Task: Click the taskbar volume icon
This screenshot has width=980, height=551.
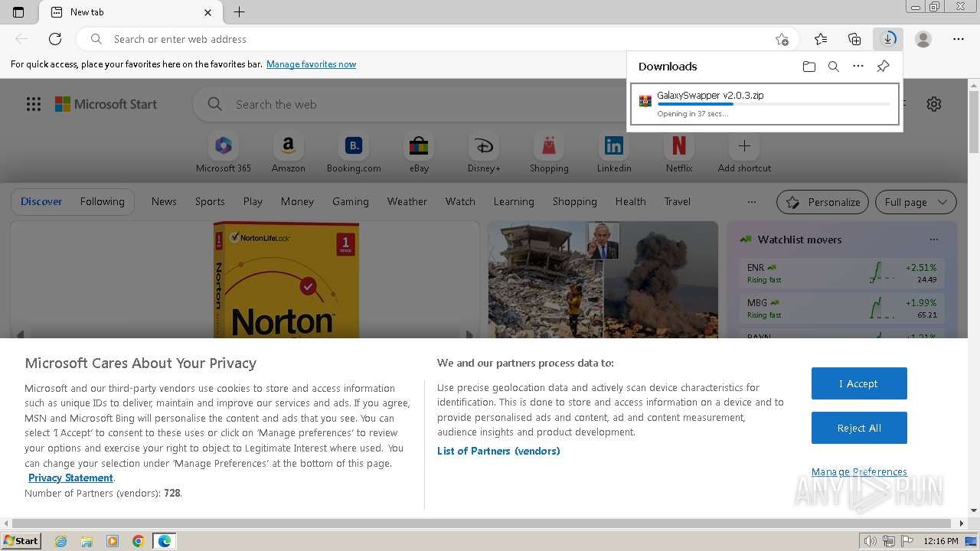Action: click(x=870, y=541)
